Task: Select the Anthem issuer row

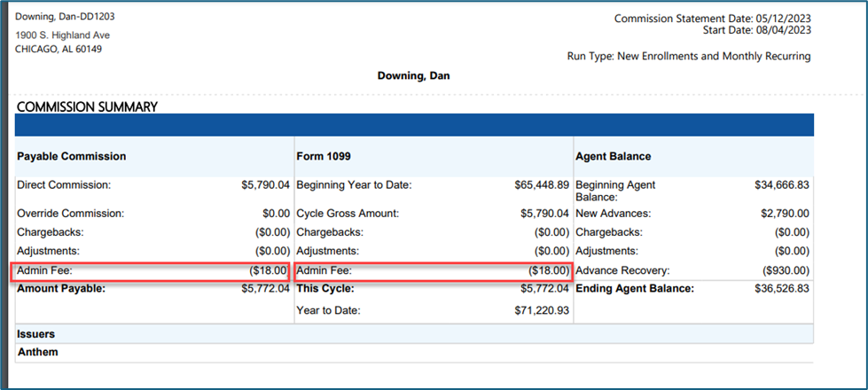Action: click(x=415, y=353)
